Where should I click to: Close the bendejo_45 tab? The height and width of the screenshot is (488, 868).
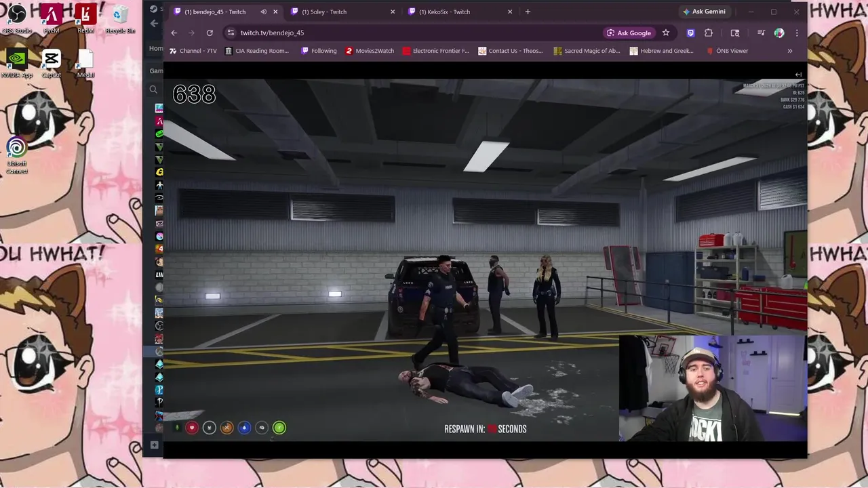(x=275, y=12)
